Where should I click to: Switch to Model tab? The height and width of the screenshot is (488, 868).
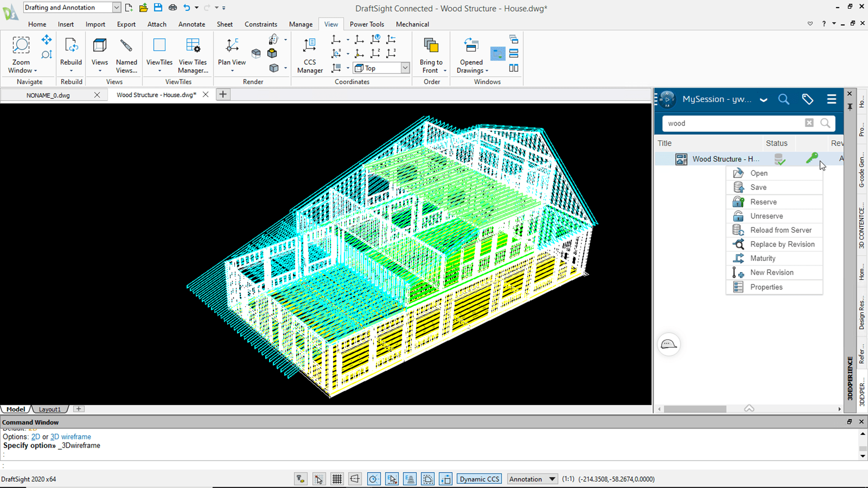click(x=15, y=409)
